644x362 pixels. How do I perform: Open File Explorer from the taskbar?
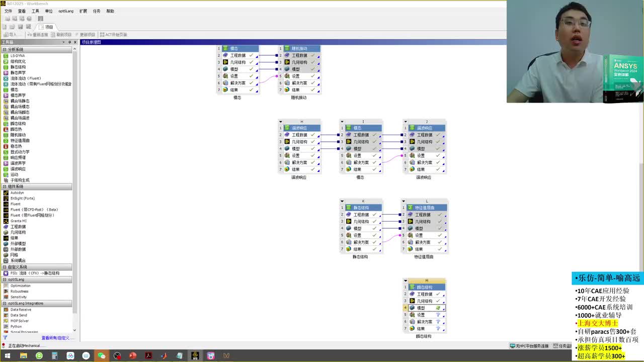(x=23, y=356)
